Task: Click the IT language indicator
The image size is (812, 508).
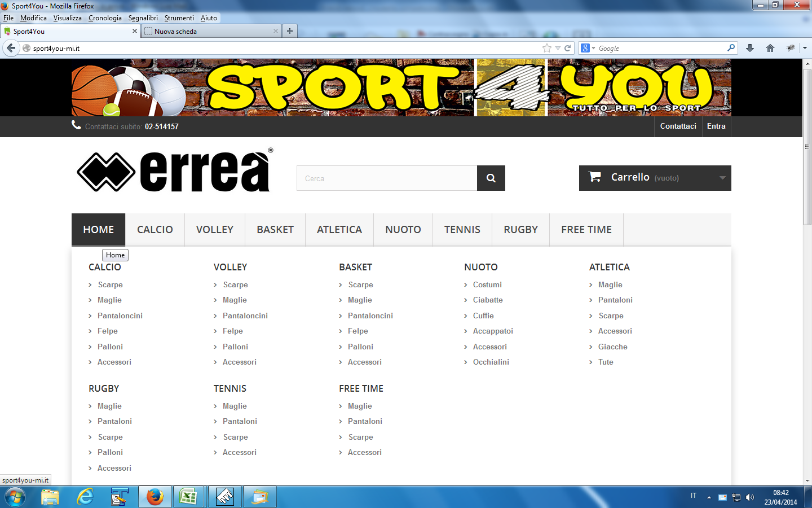Action: [694, 496]
